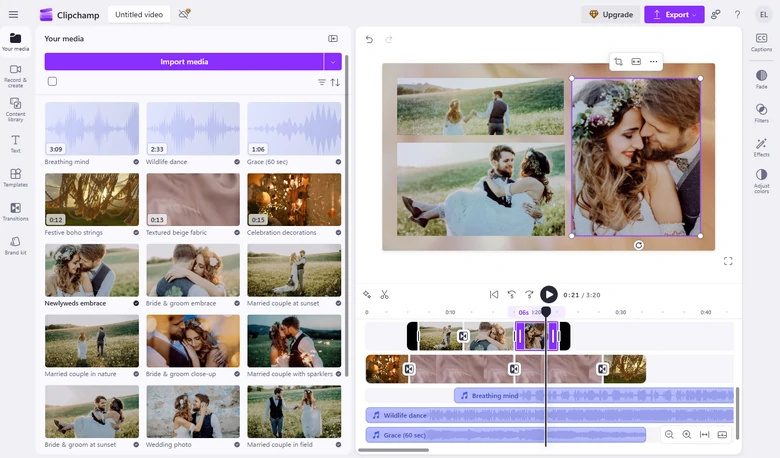Click the split scissors tool
This screenshot has height=458, width=780.
pyautogui.click(x=384, y=294)
